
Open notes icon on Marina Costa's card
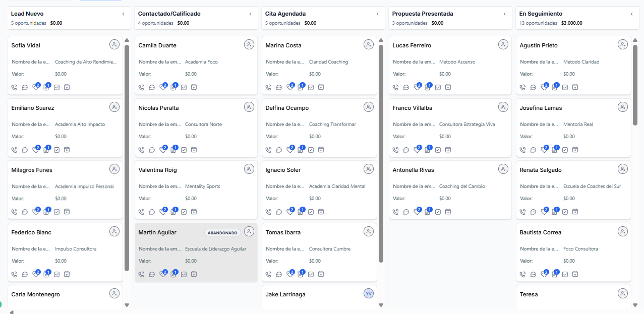pyautogui.click(x=301, y=87)
